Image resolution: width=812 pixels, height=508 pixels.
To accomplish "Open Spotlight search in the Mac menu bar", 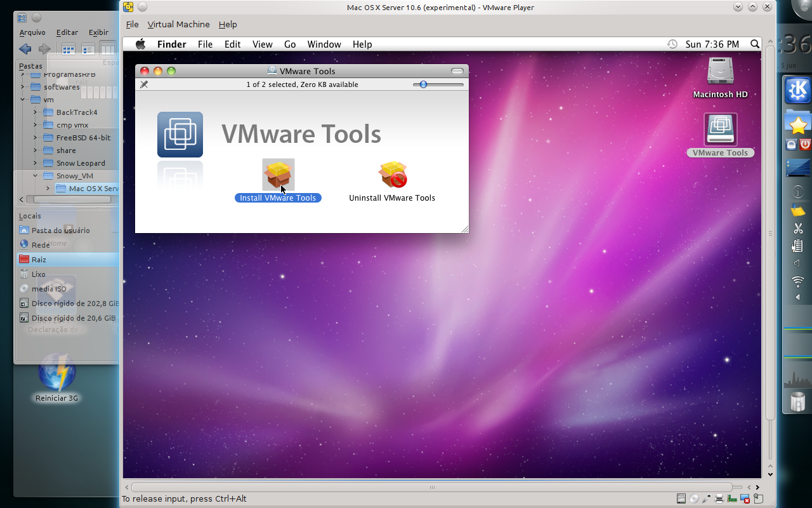I will point(754,44).
